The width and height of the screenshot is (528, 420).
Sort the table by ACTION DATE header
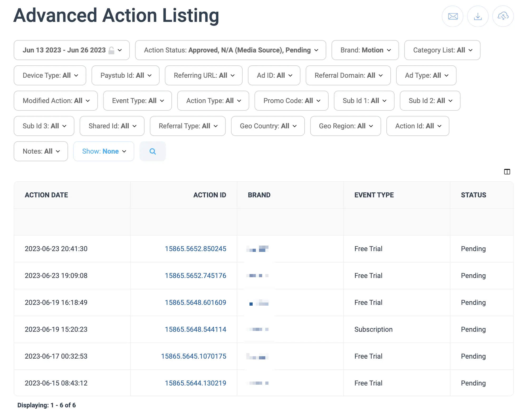46,195
